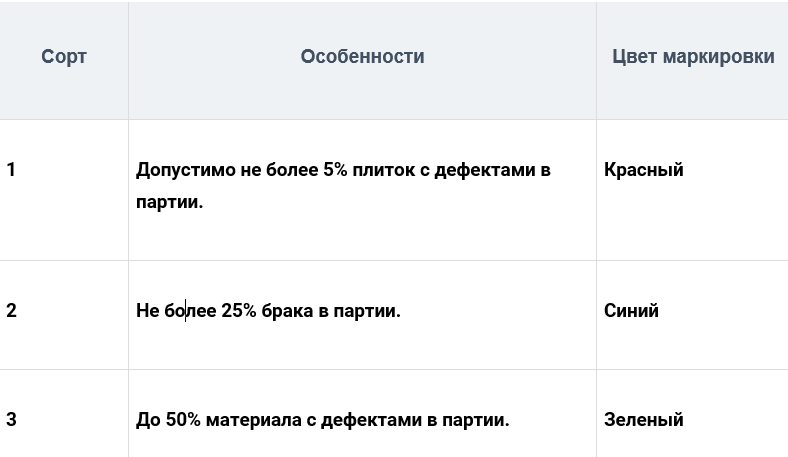Image resolution: width=788 pixels, height=457 pixels.
Task: Select the "Цвет маркировки" column header
Action: [x=692, y=57]
